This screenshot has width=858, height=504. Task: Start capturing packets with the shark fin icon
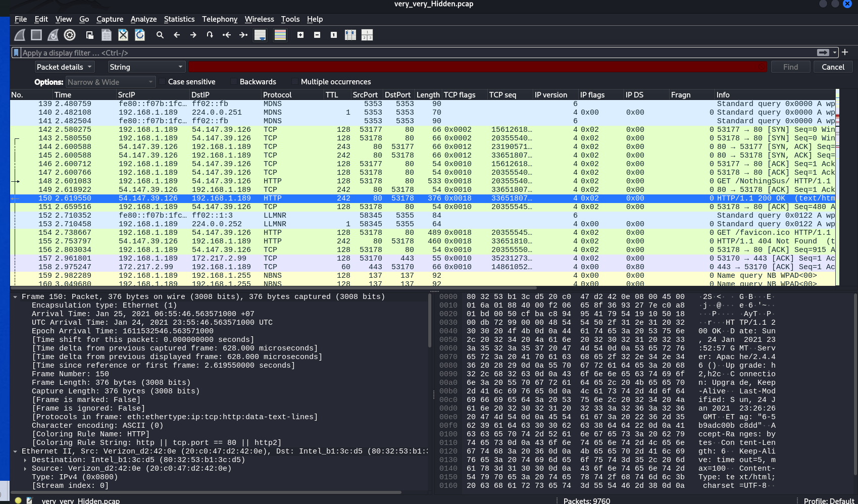[x=20, y=35]
